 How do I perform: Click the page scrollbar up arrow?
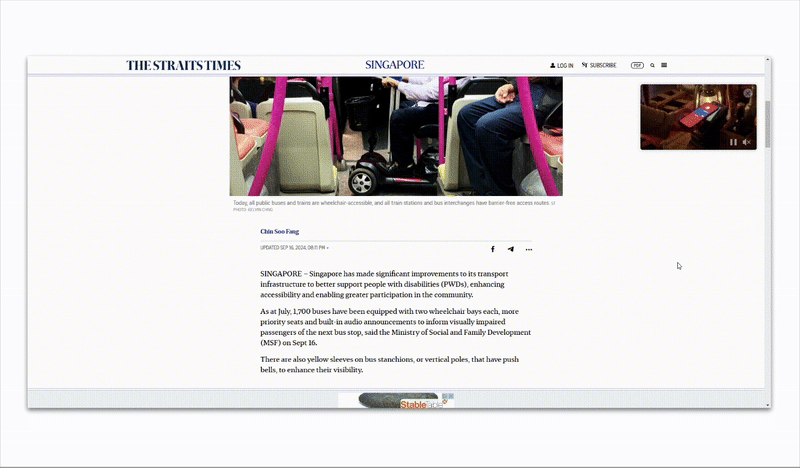(768, 60)
